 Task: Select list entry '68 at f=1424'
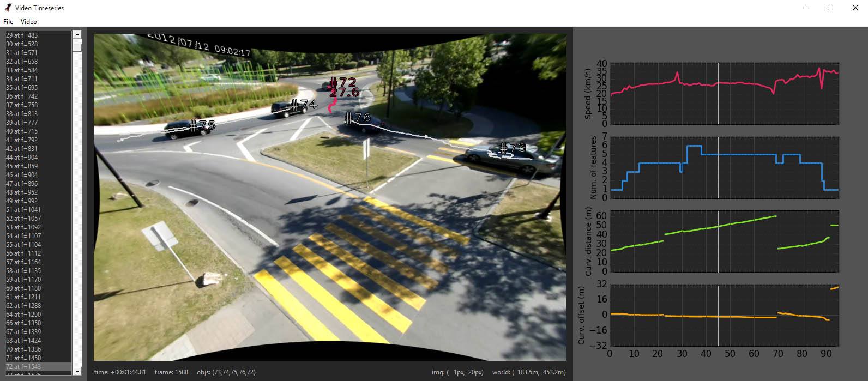click(38, 341)
